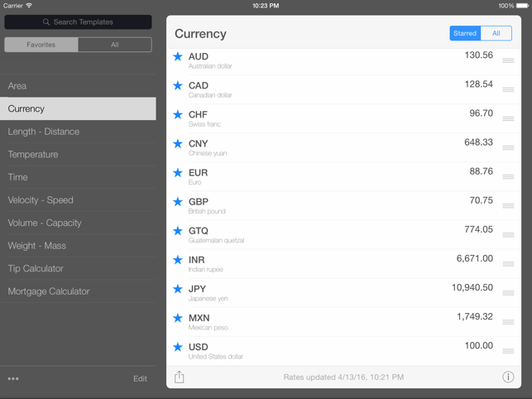Toggle the star next to EUR
This screenshot has width=532, height=399.
pyautogui.click(x=178, y=172)
